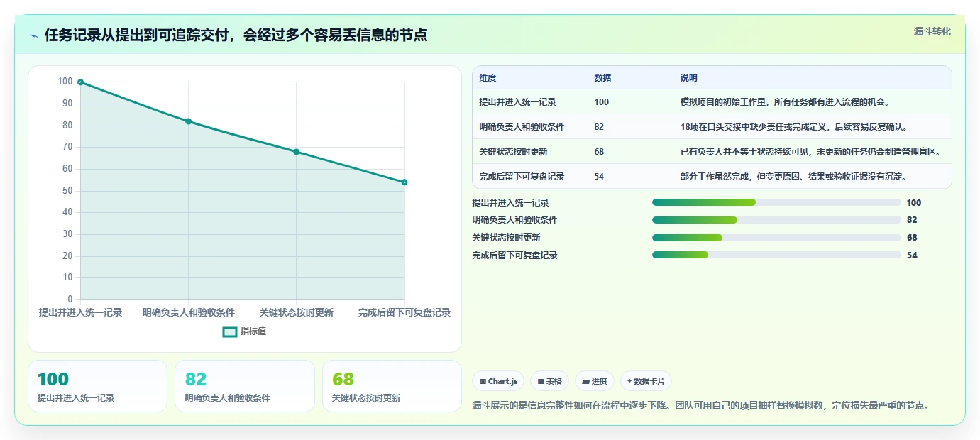This screenshot has height=440, width=980.
Task: Click x-axis label 完成后留下可复盘记录
Action: tap(404, 312)
